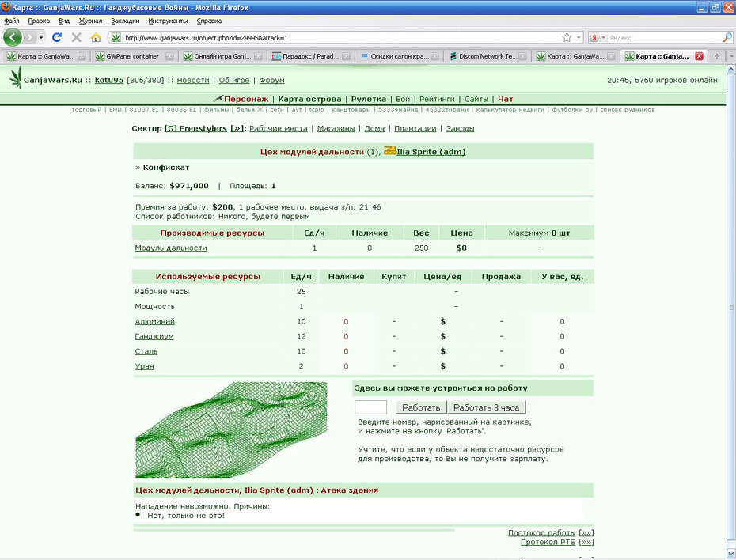
Task: Click the Работать button
Action: [421, 407]
